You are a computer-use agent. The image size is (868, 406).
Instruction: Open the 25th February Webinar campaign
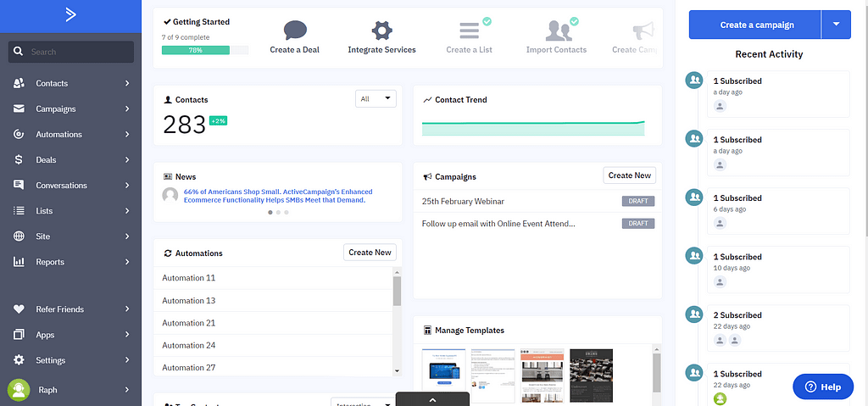tap(463, 201)
